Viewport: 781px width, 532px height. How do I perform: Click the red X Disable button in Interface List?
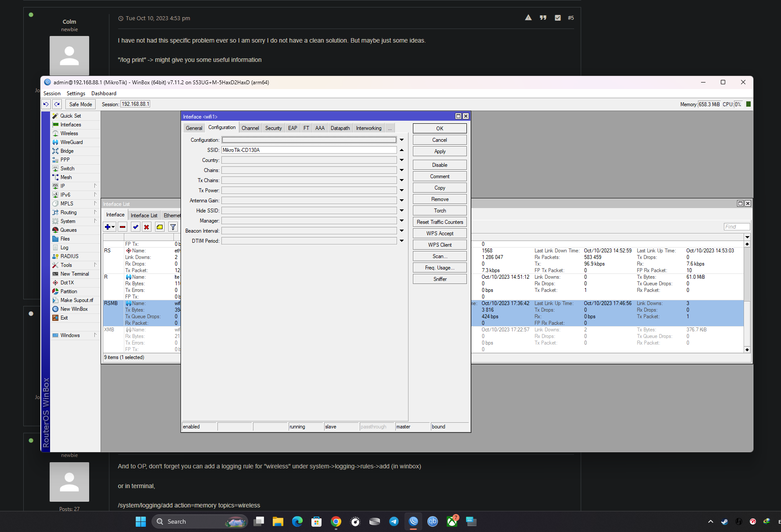tap(147, 227)
